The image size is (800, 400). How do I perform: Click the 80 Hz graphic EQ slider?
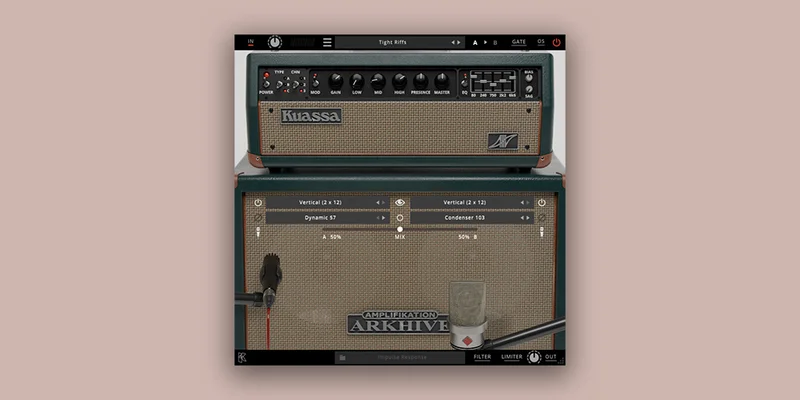473,77
